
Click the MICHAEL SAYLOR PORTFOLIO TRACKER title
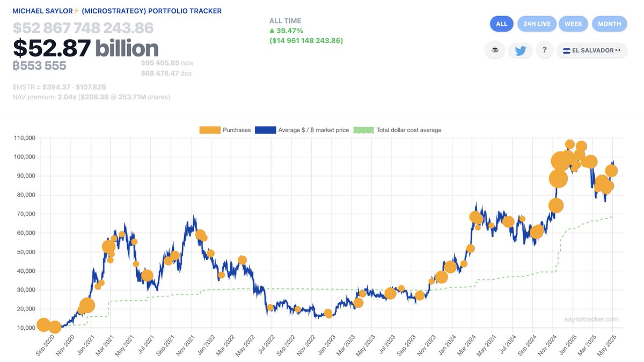point(118,10)
